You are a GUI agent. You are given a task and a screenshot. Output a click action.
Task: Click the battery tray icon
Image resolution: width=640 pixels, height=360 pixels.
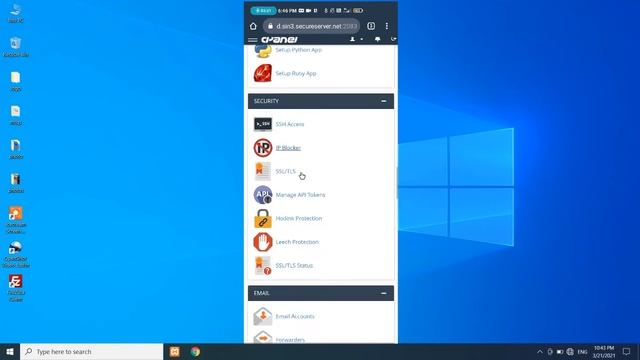560,351
